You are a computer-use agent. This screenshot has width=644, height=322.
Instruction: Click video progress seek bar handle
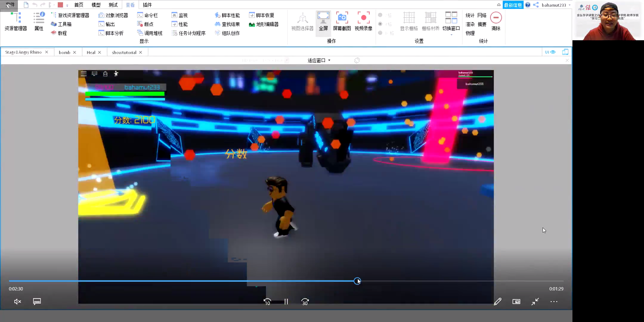tap(357, 281)
